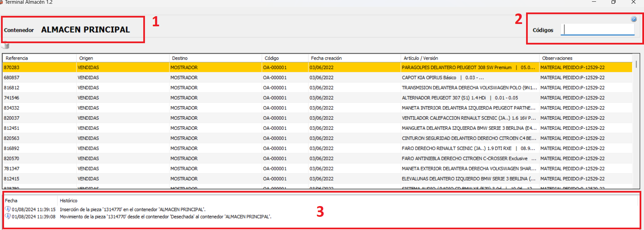Click the Destino column header

click(x=180, y=58)
